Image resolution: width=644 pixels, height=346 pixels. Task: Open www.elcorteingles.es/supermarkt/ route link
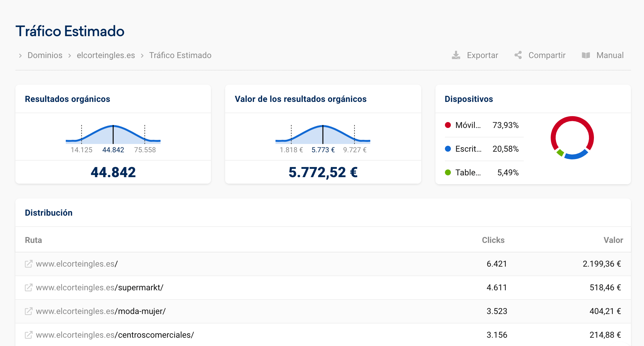pyautogui.click(x=100, y=288)
